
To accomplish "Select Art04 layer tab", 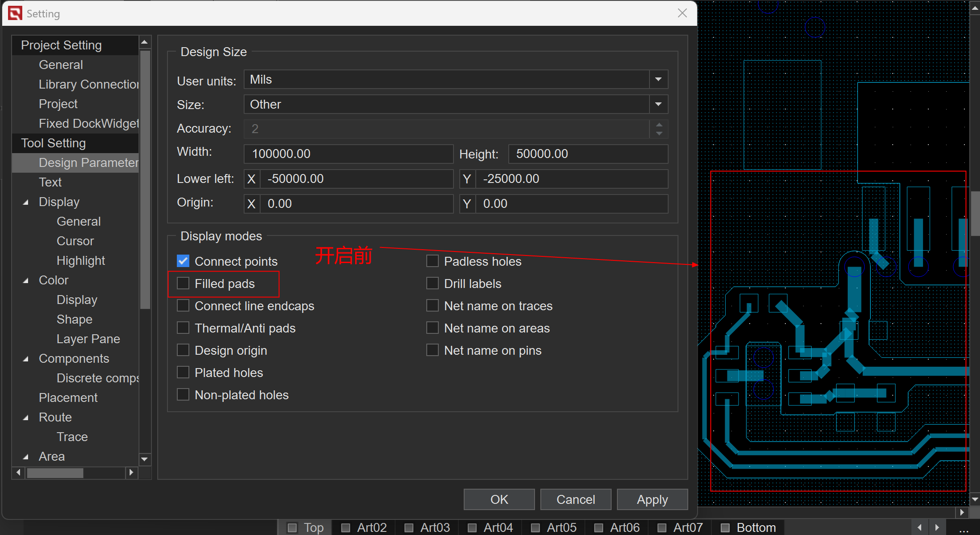I will pos(498,528).
